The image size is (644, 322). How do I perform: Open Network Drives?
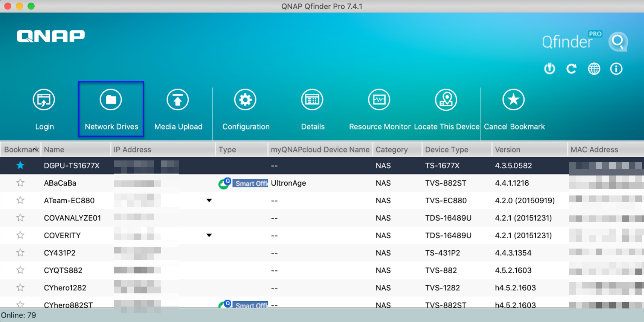pos(111,109)
